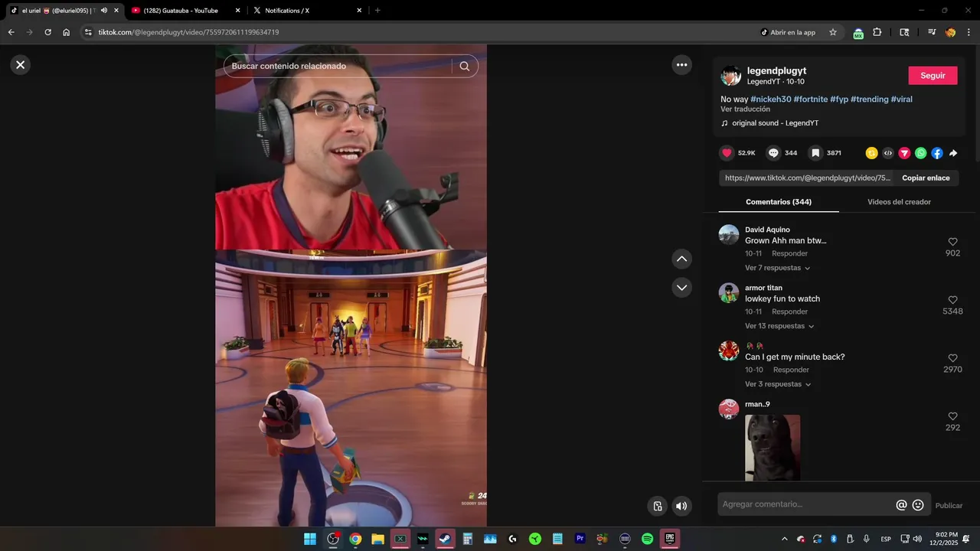Open Chrome three-dot menu
This screenshot has height=551, width=980.
tap(969, 32)
